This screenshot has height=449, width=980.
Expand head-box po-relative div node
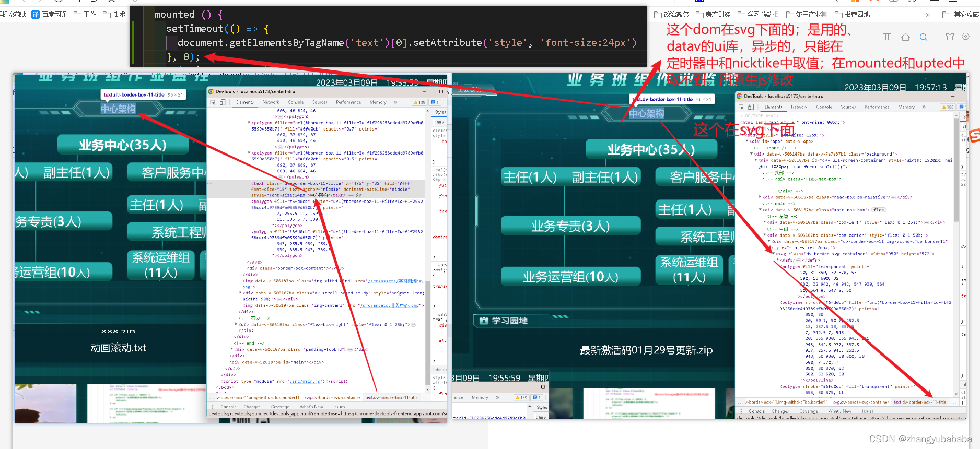[760, 197]
